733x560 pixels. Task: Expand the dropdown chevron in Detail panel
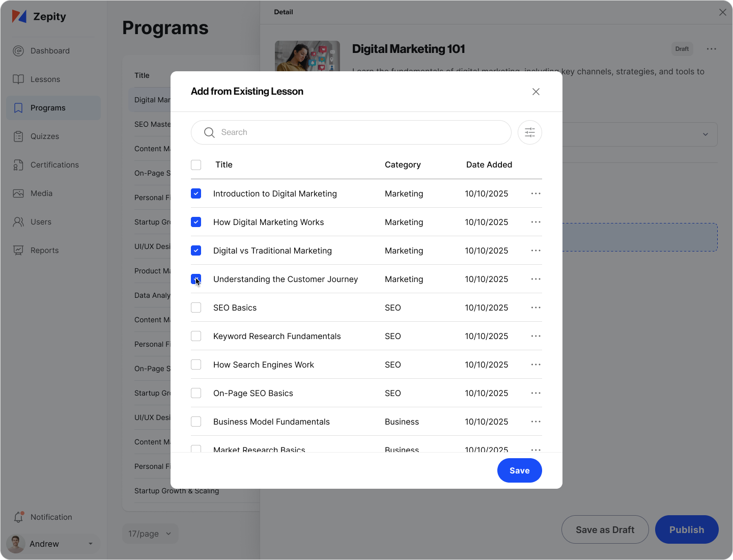[705, 134]
